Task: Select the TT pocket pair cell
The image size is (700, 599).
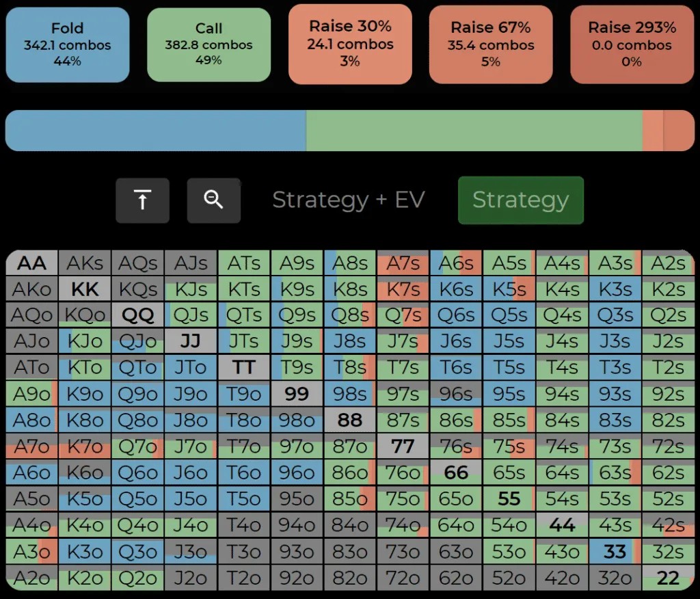Action: coord(243,368)
